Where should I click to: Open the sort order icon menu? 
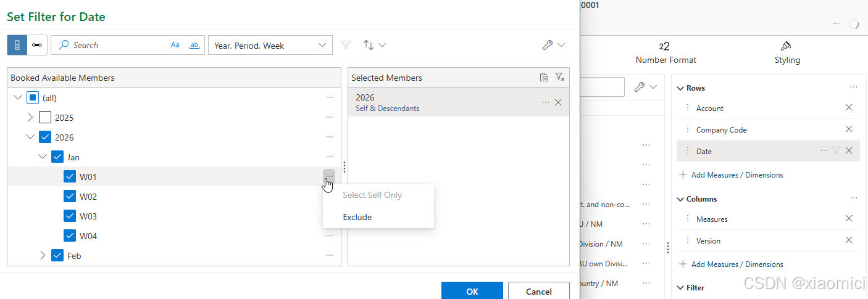[374, 45]
